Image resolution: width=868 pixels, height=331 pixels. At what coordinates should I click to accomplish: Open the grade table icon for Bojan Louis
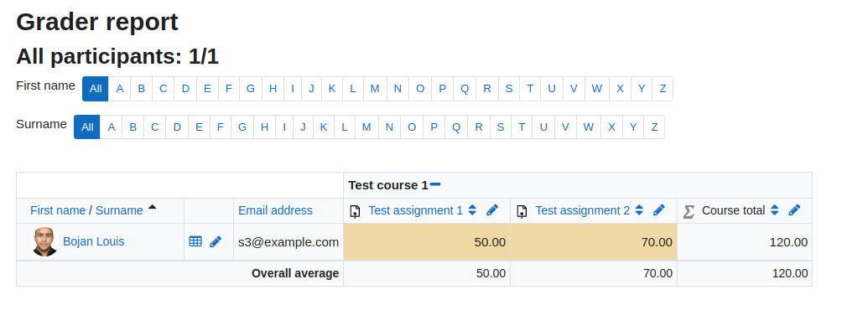tap(195, 241)
